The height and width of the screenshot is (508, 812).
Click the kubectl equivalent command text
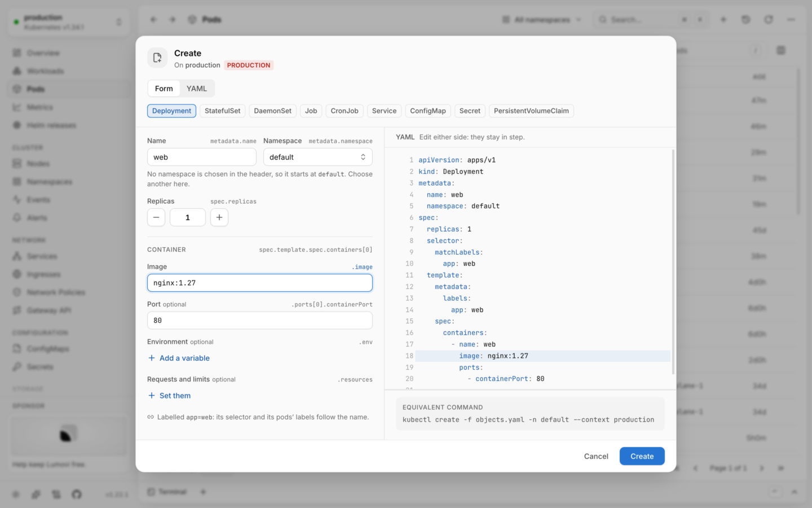pyautogui.click(x=528, y=420)
